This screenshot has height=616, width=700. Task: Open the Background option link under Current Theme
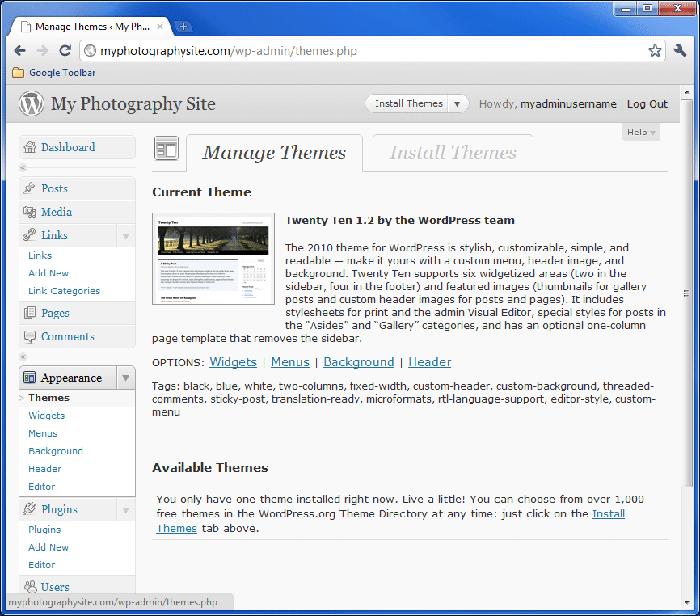pos(358,361)
